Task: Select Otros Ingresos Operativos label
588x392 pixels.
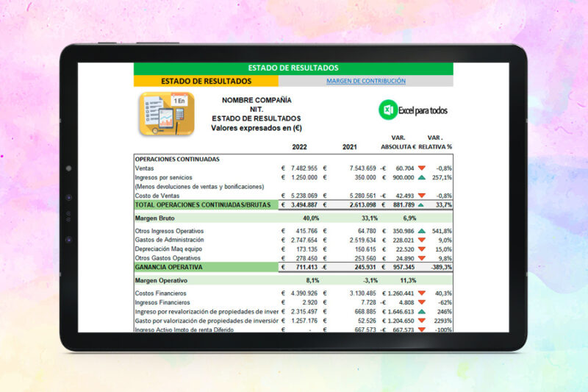Action: coord(169,231)
